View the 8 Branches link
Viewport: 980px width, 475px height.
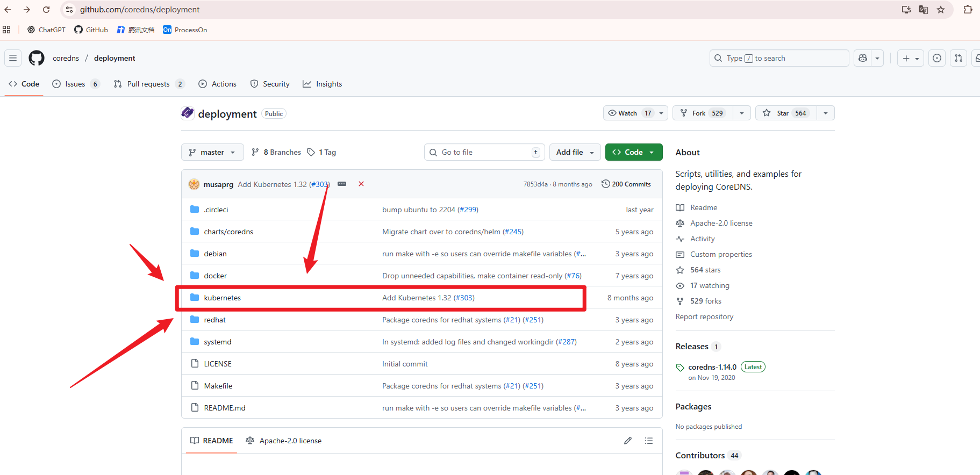click(276, 152)
